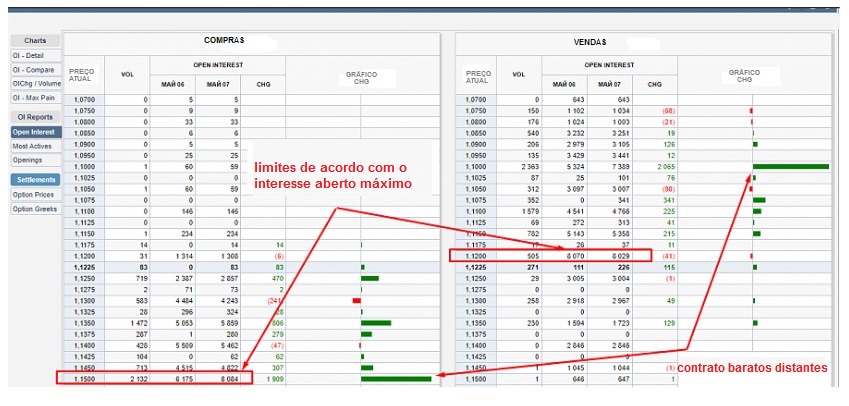Click the CHG column header in COMPRAS
The height and width of the screenshot is (406, 849).
(x=263, y=85)
